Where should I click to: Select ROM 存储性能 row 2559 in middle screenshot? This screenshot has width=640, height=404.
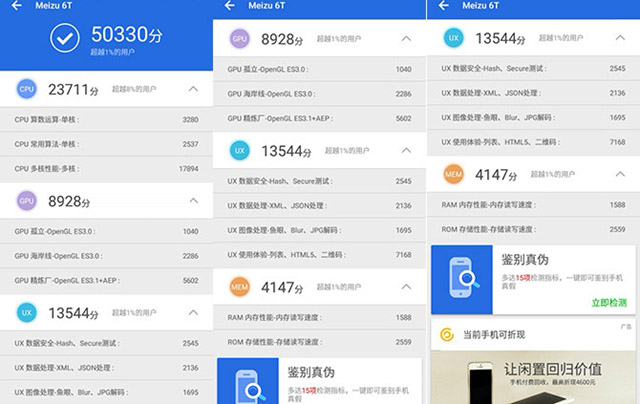point(320,342)
